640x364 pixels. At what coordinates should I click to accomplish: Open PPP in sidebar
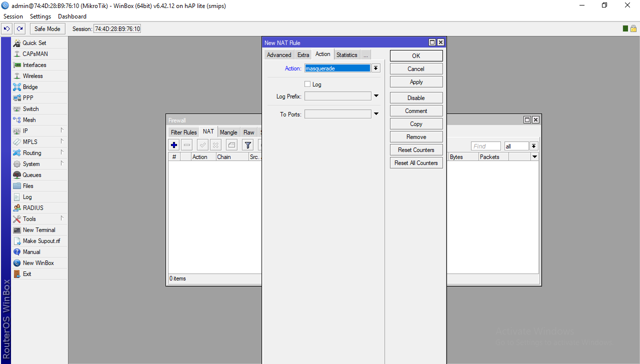39,98
